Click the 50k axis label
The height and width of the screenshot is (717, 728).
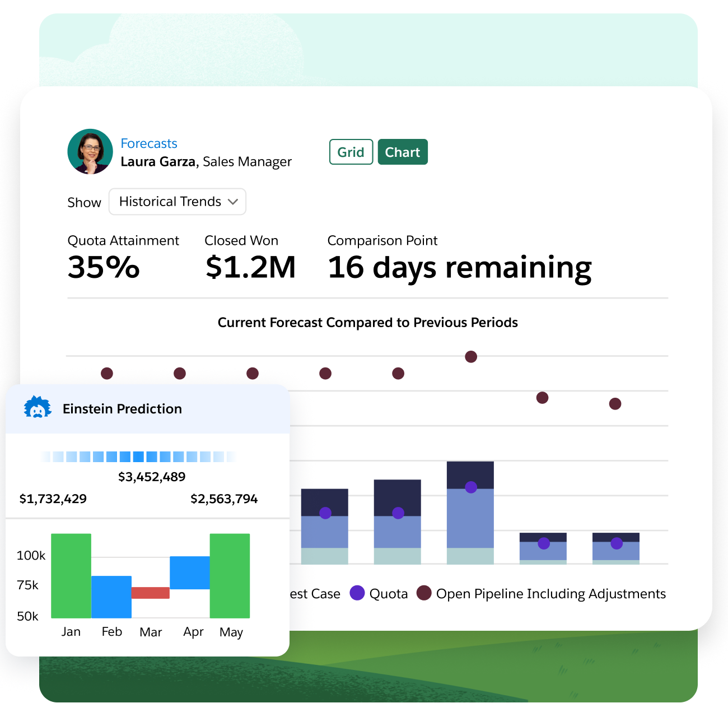click(28, 616)
